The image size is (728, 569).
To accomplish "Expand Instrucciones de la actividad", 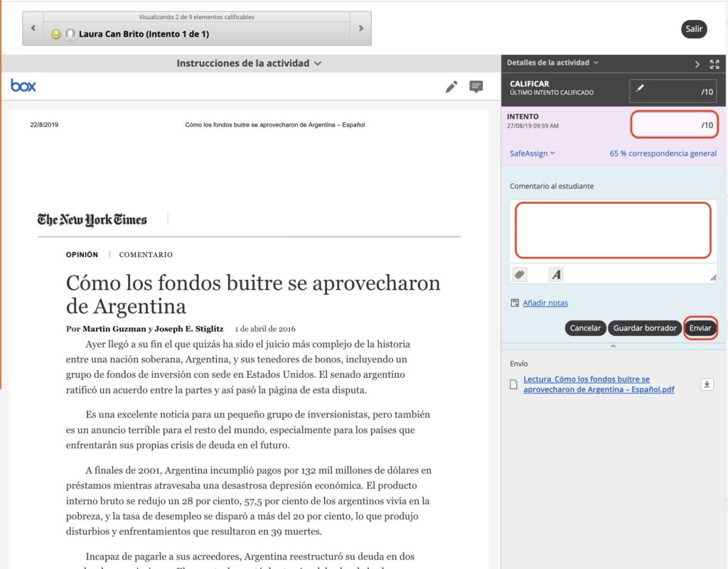I will click(250, 63).
